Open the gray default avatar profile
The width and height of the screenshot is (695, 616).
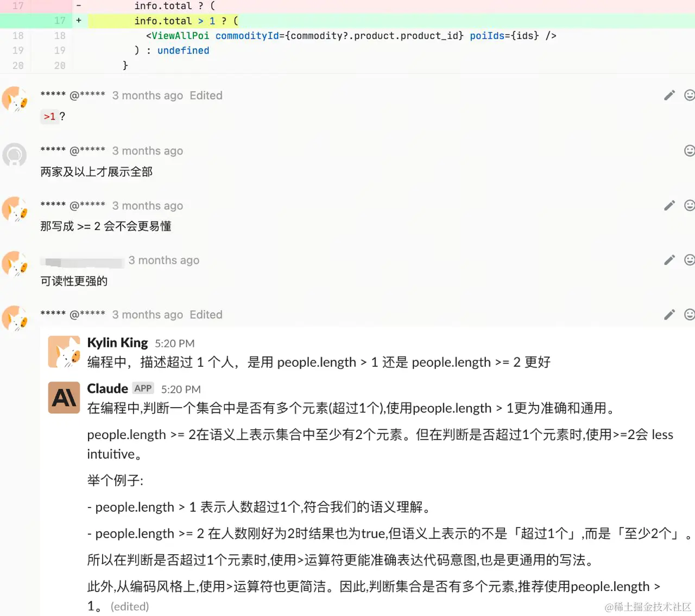click(15, 155)
